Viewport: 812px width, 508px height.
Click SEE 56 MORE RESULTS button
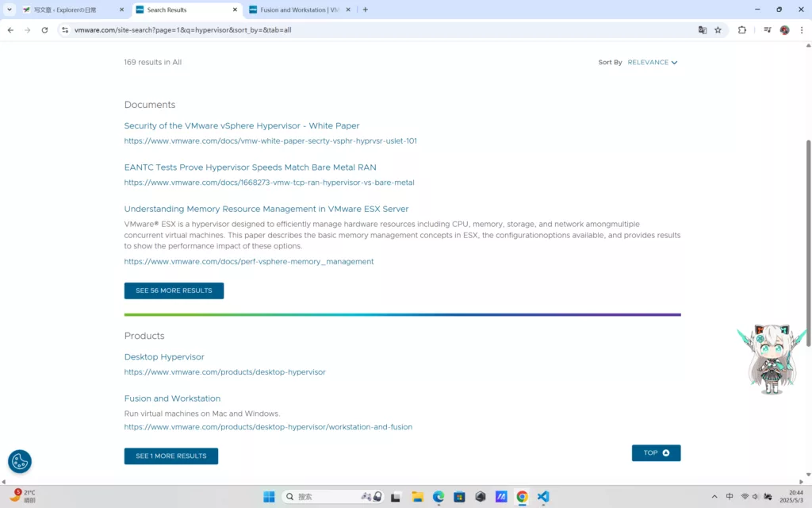[174, 291]
